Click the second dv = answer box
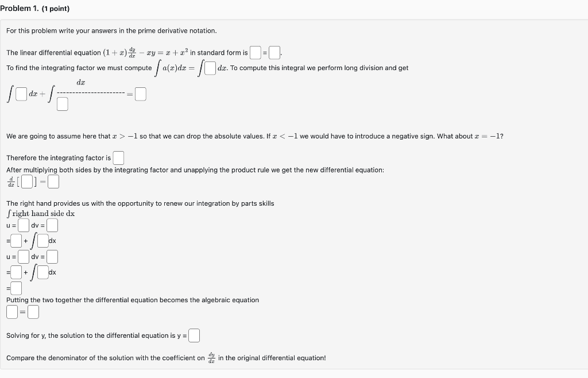The height and width of the screenshot is (378, 588). click(52, 257)
